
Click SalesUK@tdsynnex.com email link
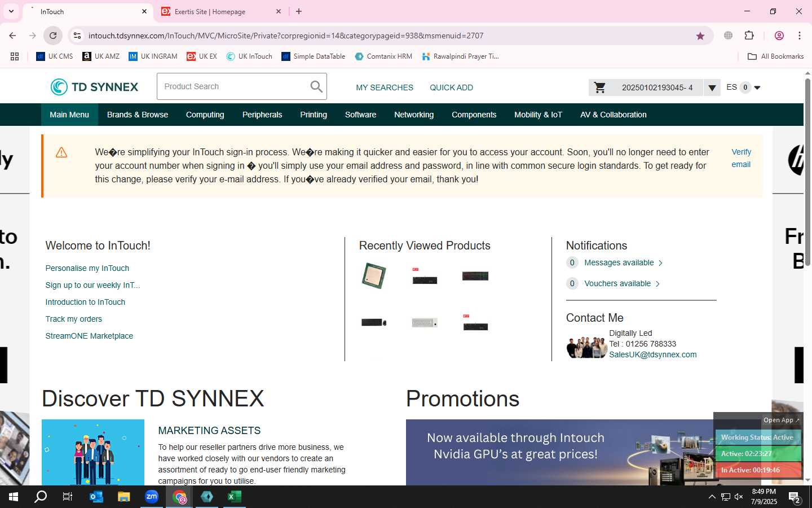point(653,354)
